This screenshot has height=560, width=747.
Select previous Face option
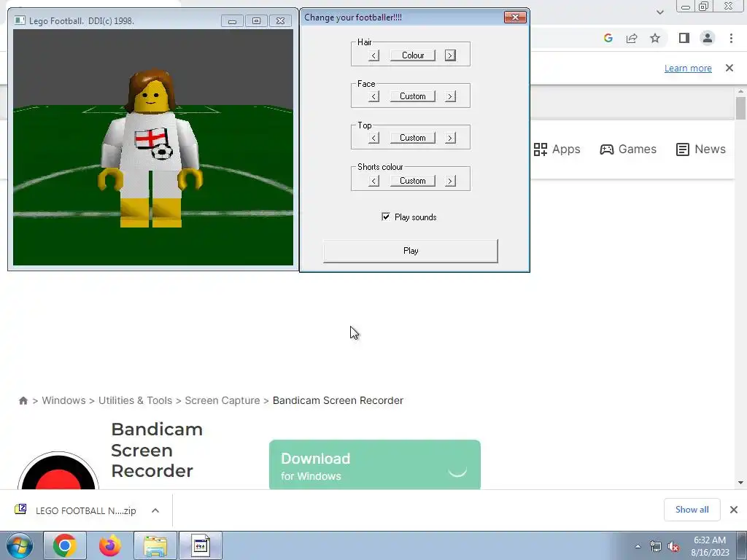(x=374, y=97)
